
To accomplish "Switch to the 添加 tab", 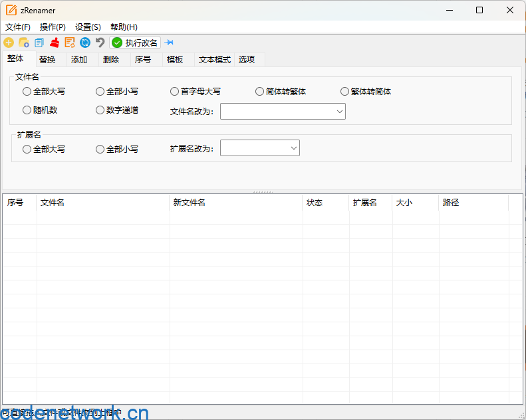I will 82,60.
